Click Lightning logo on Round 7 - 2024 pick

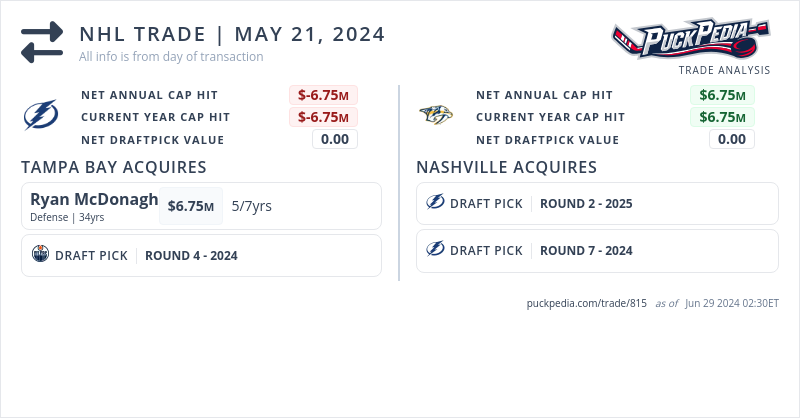[x=436, y=250]
